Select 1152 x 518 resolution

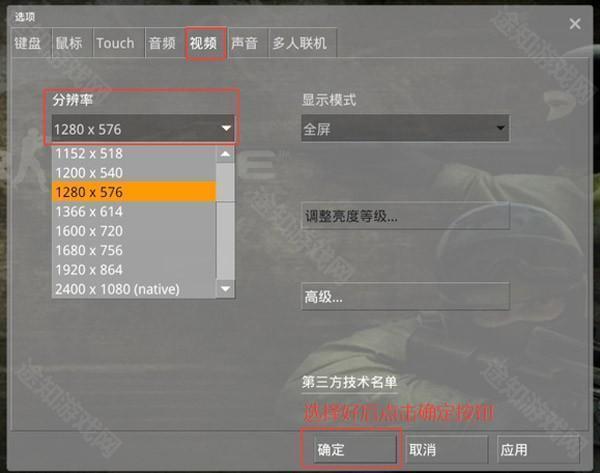tap(134, 153)
